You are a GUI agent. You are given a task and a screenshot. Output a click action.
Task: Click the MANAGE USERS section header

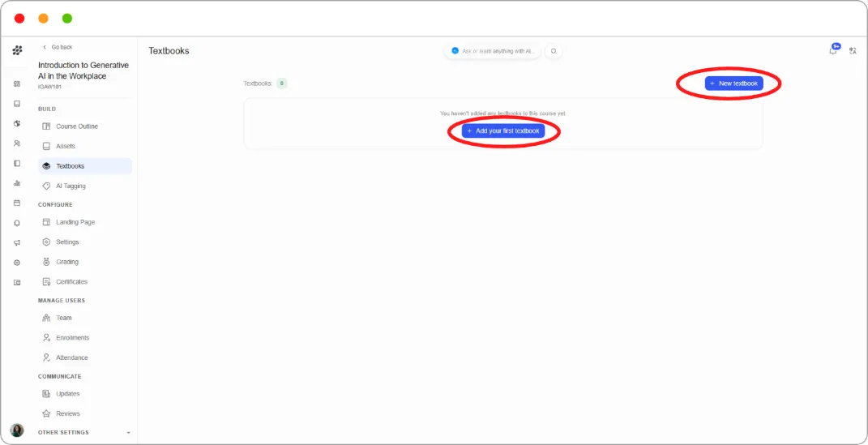coord(62,301)
